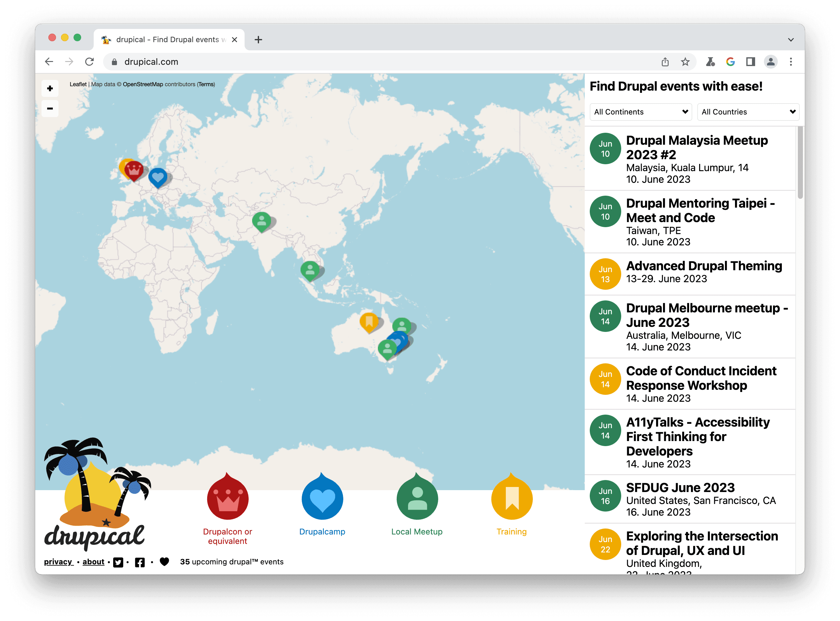The height and width of the screenshot is (621, 840).
Task: Open the All Continents dropdown
Action: pos(641,112)
